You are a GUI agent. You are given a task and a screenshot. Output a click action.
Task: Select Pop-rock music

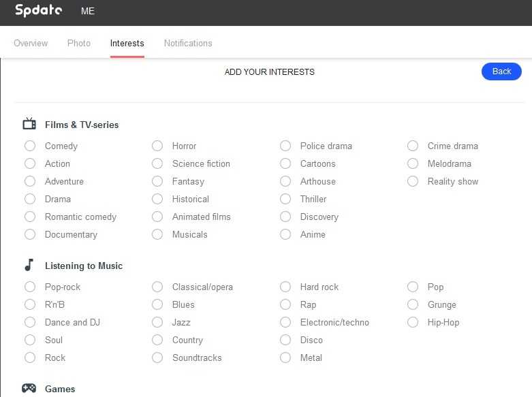pyautogui.click(x=30, y=287)
